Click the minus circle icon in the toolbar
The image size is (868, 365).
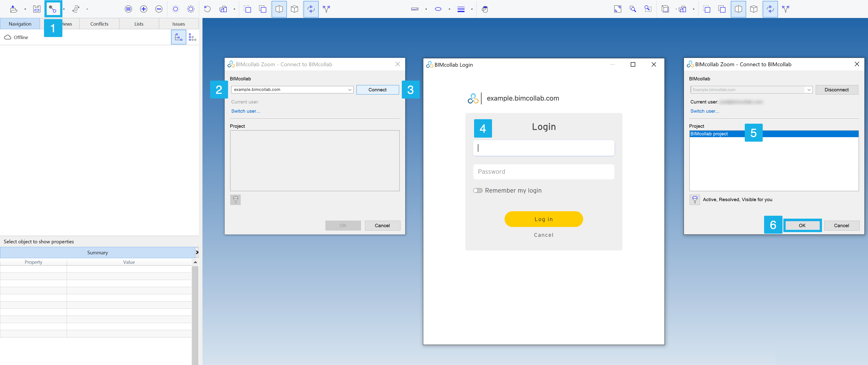click(x=159, y=9)
